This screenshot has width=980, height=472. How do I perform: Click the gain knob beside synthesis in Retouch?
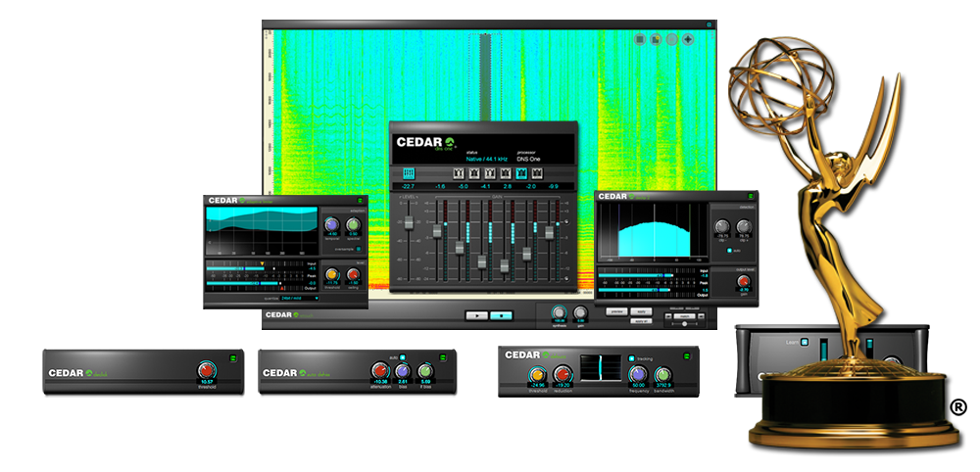580,311
